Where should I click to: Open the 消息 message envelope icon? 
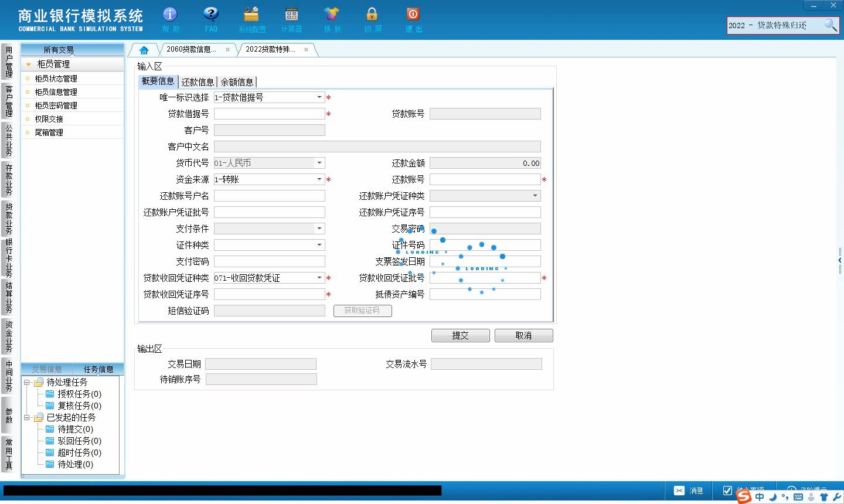679,491
